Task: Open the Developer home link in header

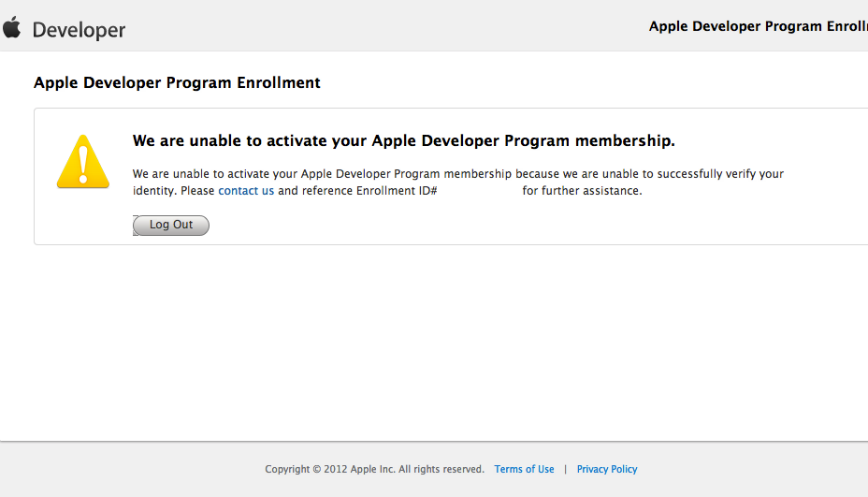Action: [80, 30]
